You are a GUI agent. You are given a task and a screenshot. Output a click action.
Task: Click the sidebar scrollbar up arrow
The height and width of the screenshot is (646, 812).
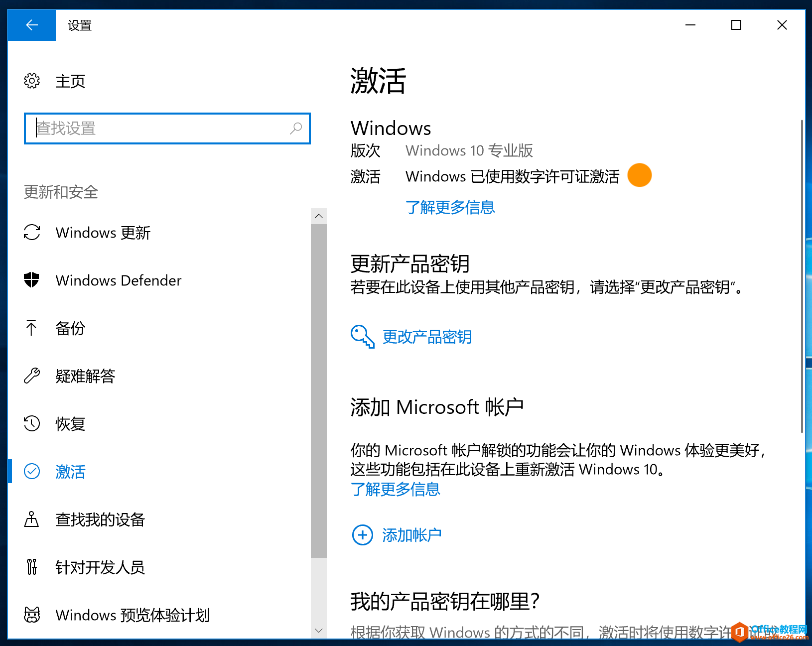[319, 216]
